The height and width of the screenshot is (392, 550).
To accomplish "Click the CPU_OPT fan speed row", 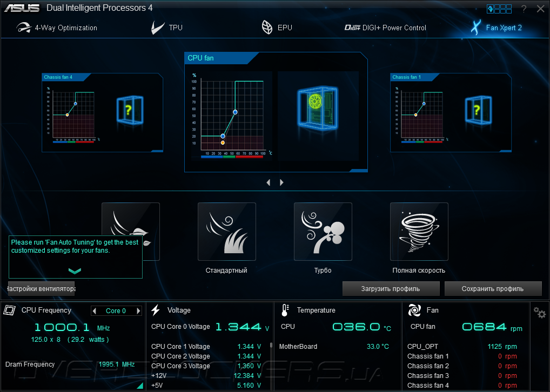I will point(462,347).
